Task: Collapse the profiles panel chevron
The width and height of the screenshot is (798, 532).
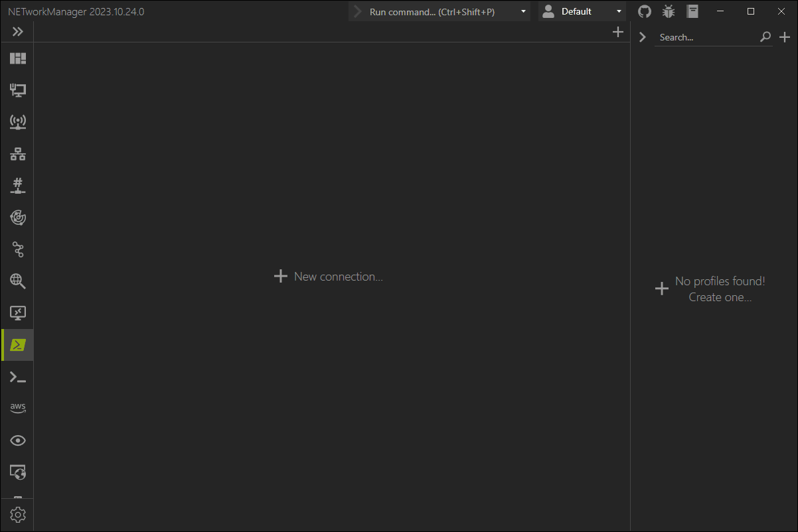Action: (642, 37)
